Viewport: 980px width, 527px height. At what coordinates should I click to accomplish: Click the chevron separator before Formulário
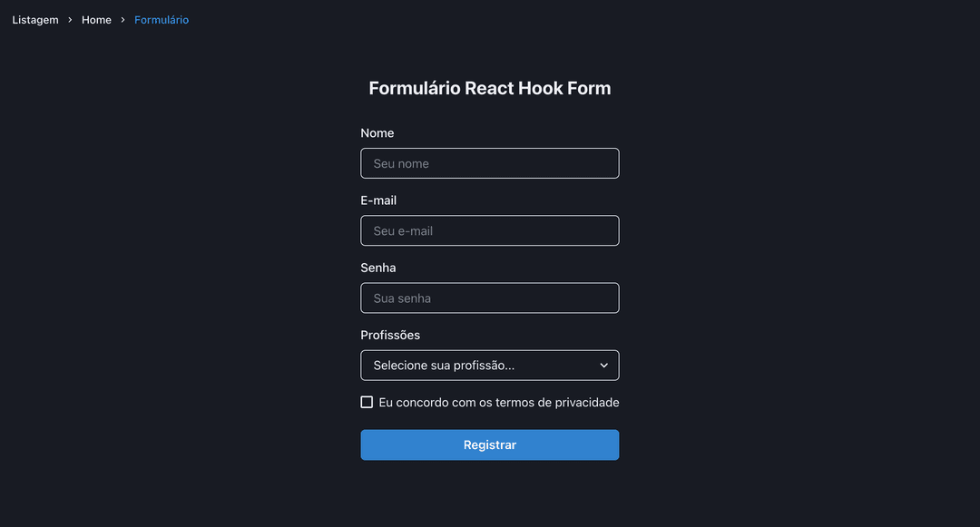pos(122,20)
